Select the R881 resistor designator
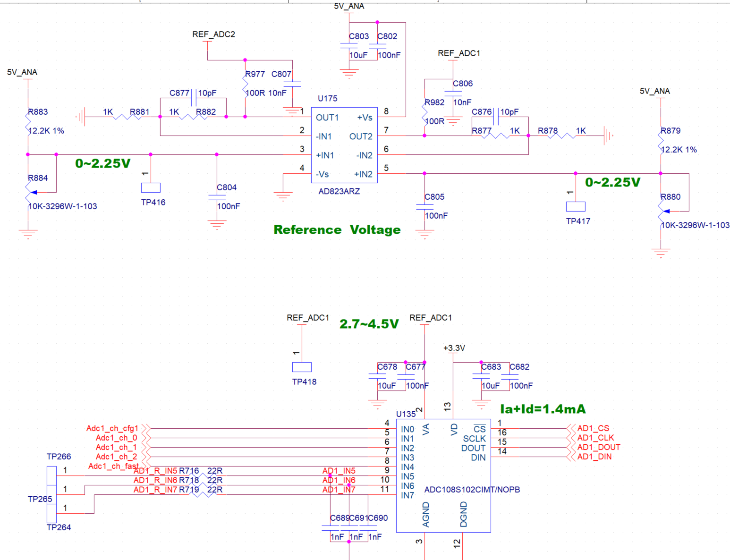Viewport: 730px width, 560px height. pyautogui.click(x=140, y=112)
